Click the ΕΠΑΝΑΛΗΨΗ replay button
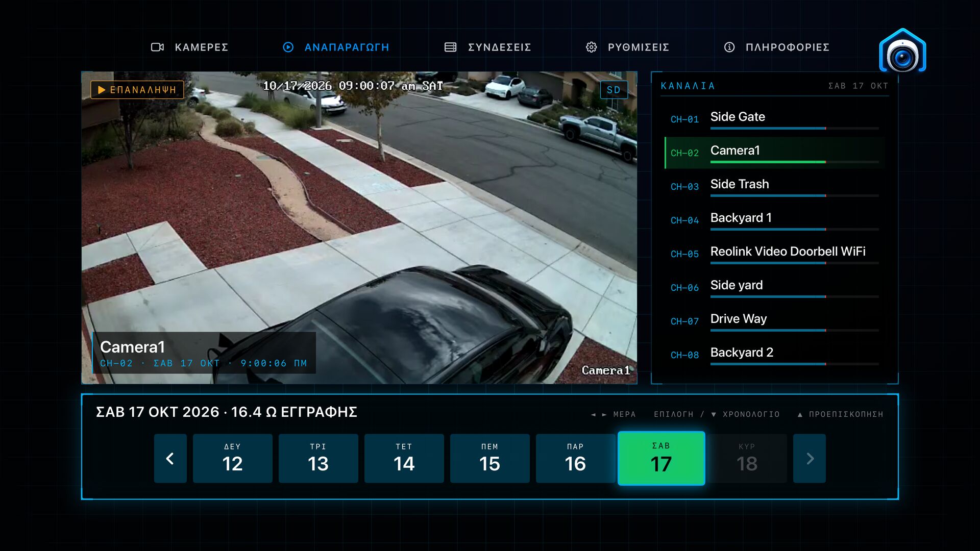The image size is (980, 551). (137, 90)
